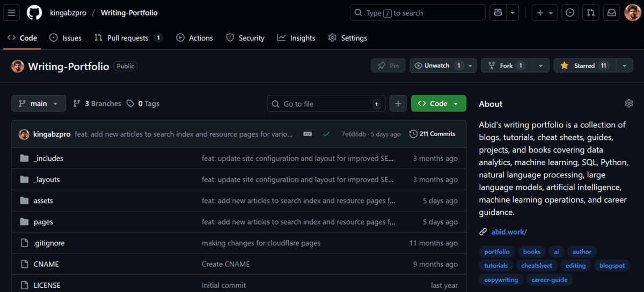Go to kingabzpro owner profile link
This screenshot has height=292, width=644.
tap(68, 13)
